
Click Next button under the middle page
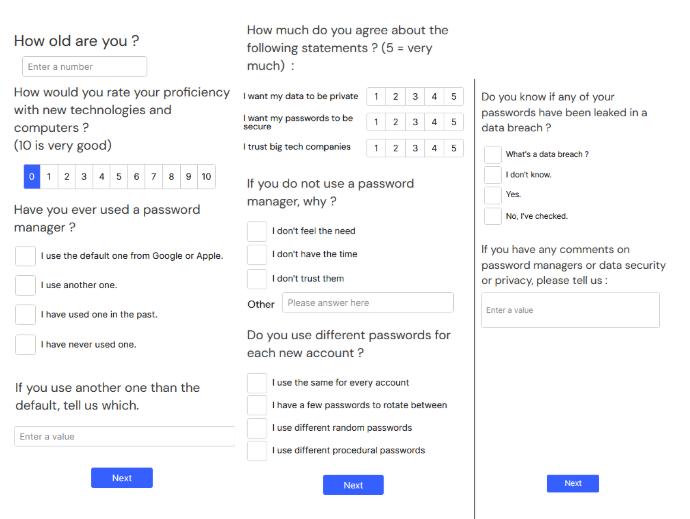tap(353, 485)
